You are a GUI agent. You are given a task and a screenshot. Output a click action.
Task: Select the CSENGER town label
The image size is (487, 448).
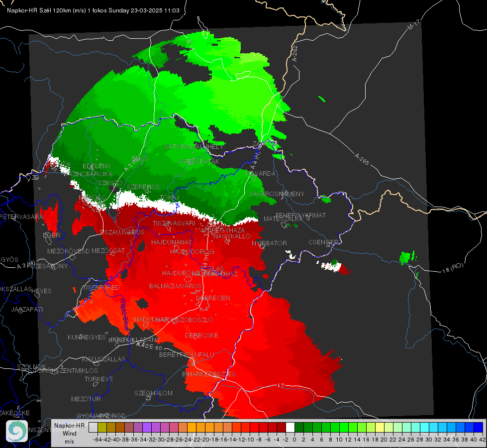(x=323, y=242)
